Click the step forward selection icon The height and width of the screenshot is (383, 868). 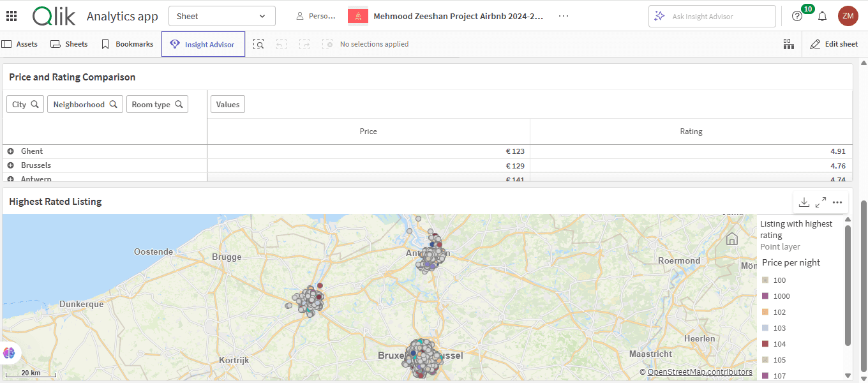click(304, 44)
